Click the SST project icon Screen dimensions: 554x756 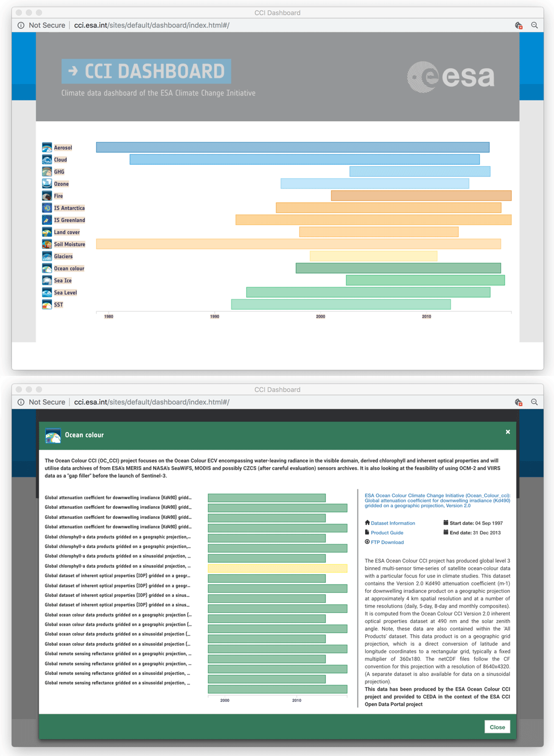(47, 305)
